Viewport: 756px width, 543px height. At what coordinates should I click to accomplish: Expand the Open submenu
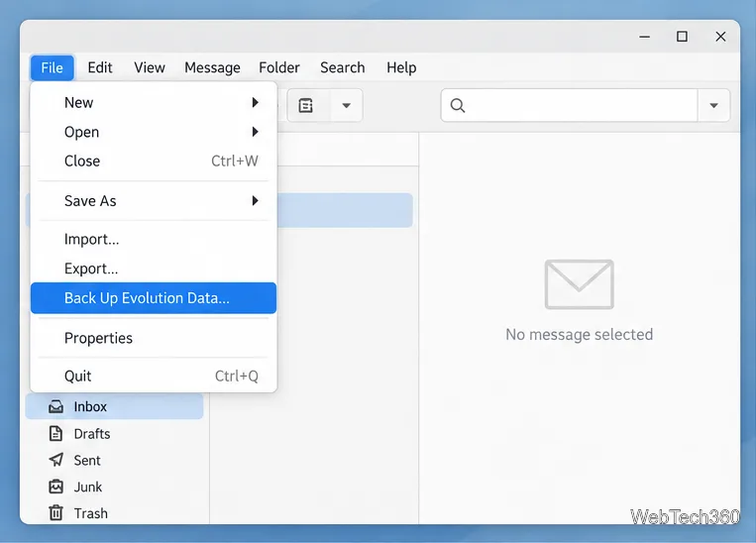[x=154, y=132]
